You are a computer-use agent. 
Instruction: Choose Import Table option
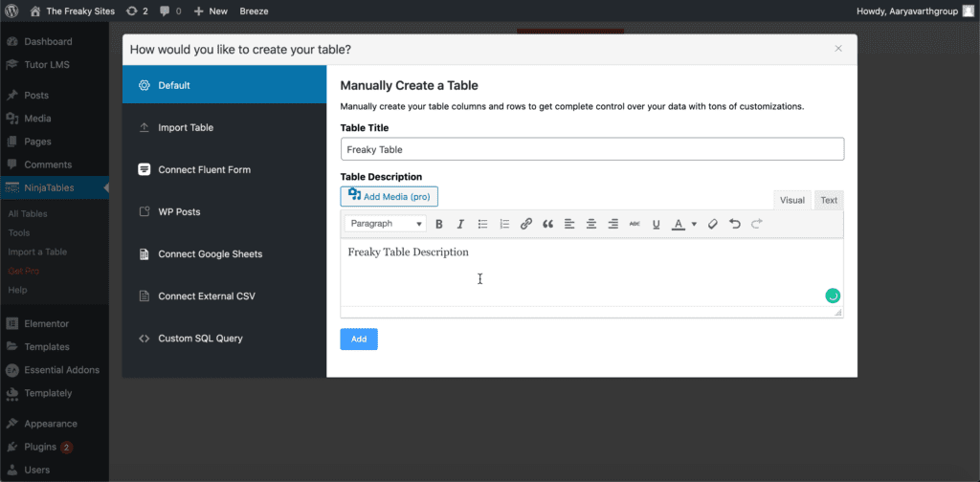tap(224, 127)
